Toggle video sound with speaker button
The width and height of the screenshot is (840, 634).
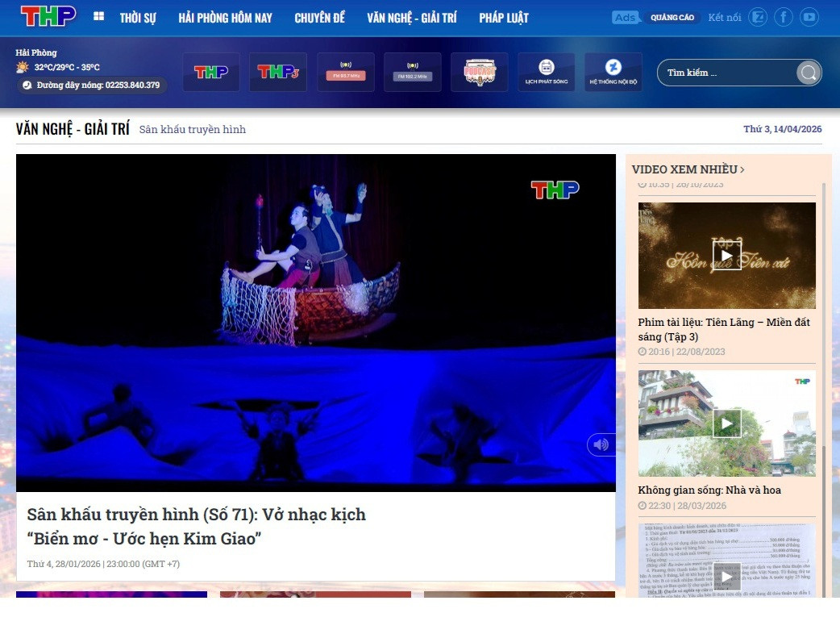coord(601,444)
